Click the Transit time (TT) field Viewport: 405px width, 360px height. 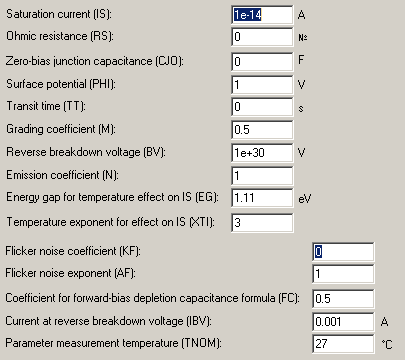(x=262, y=107)
